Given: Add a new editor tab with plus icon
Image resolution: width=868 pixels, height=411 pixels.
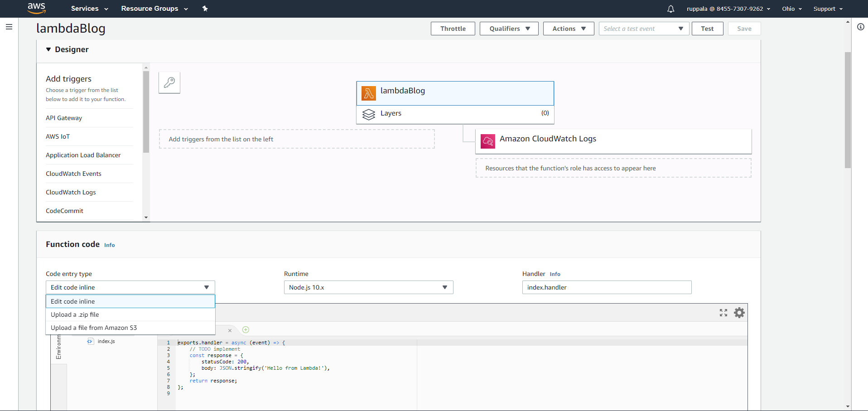Looking at the screenshot, I should click(x=246, y=330).
